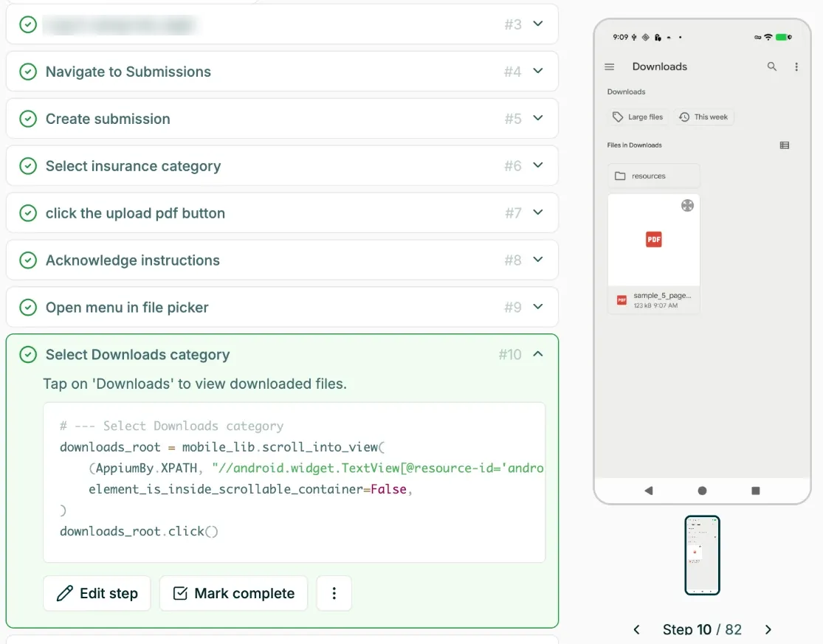Click check icon of blurred step #3
Screen dimensions: 823x644
click(28, 24)
